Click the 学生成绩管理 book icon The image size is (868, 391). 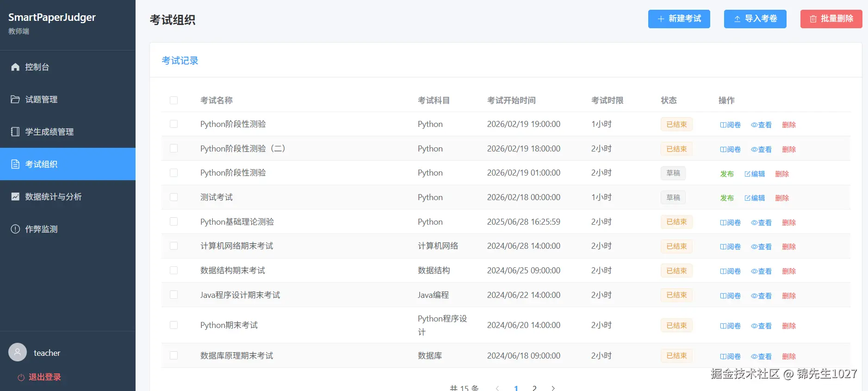[15, 132]
